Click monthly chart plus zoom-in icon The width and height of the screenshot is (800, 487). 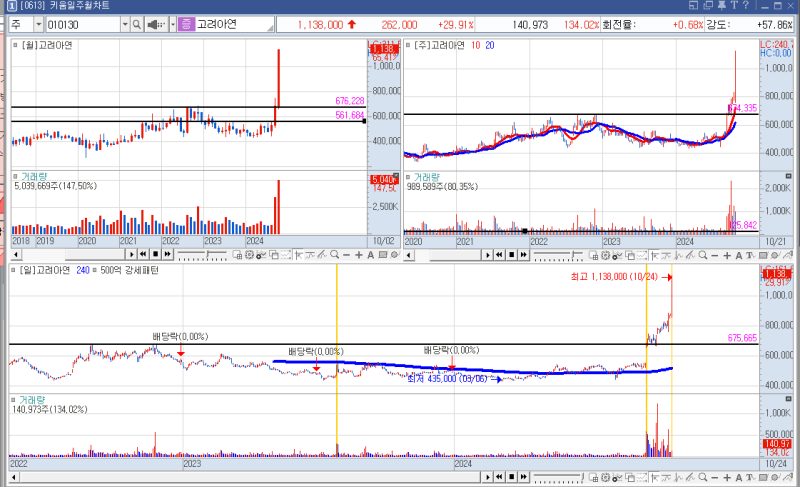click(359, 254)
